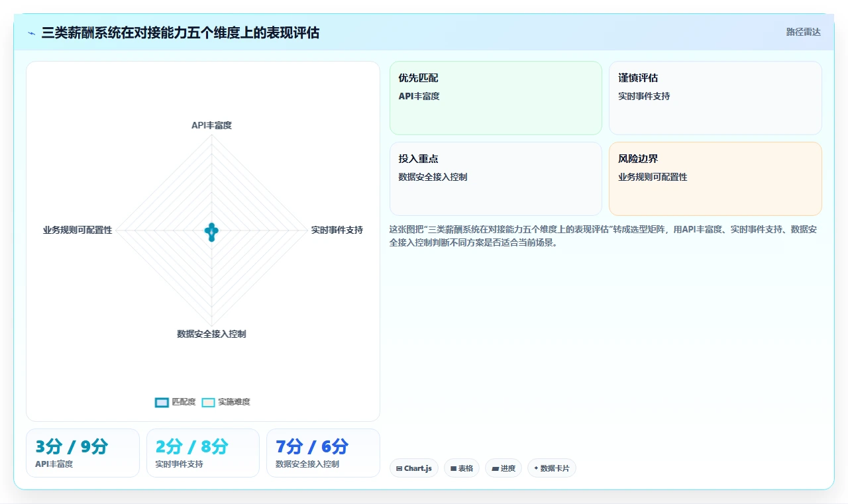Click the 2分 / 8分 score value
848x504 pixels.
[192, 446]
